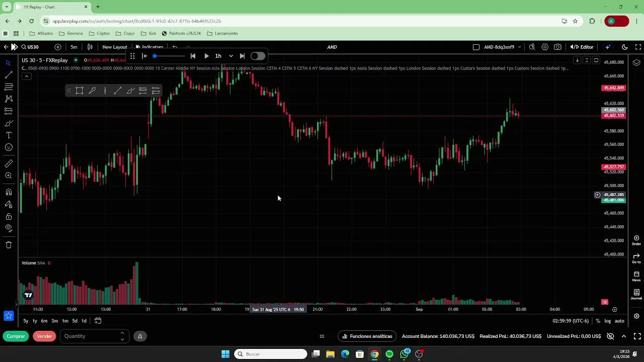Image resolution: width=644 pixels, height=362 pixels.
Task: Jump replay to start with bar-arrow icon
Action: tap(145, 56)
